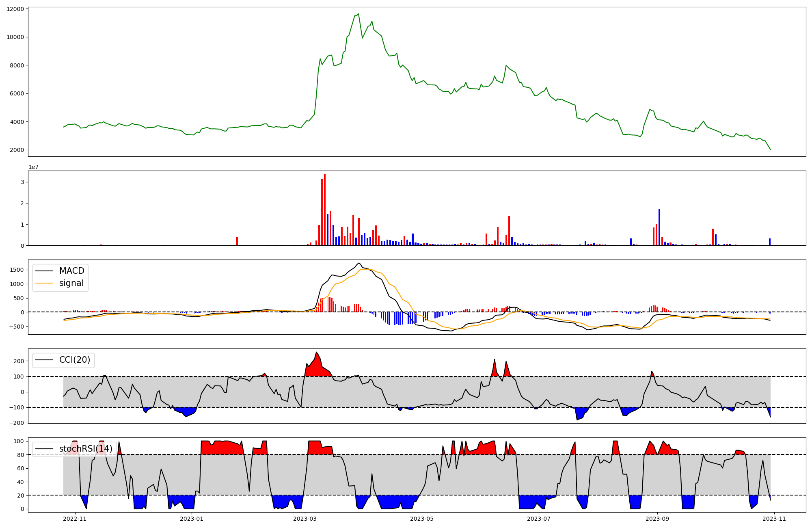The height and width of the screenshot is (528, 812).
Task: Click the 2023-05 x-axis date label
Action: point(422,518)
